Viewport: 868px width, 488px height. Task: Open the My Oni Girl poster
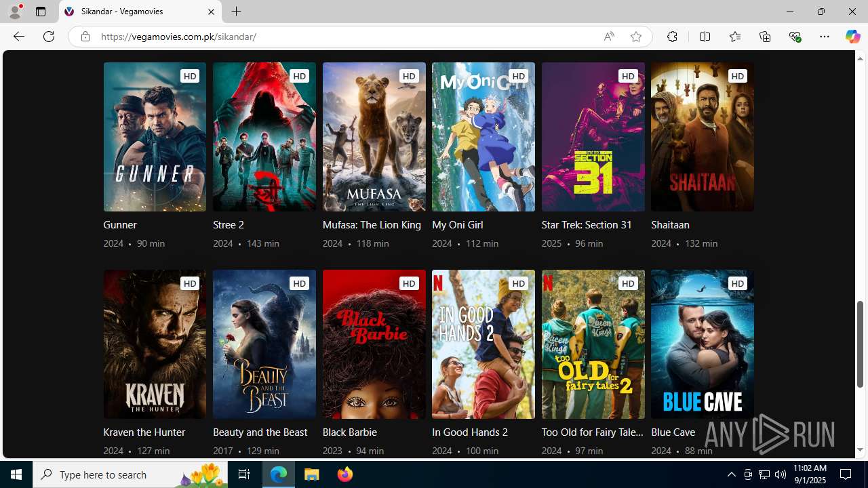tap(484, 137)
